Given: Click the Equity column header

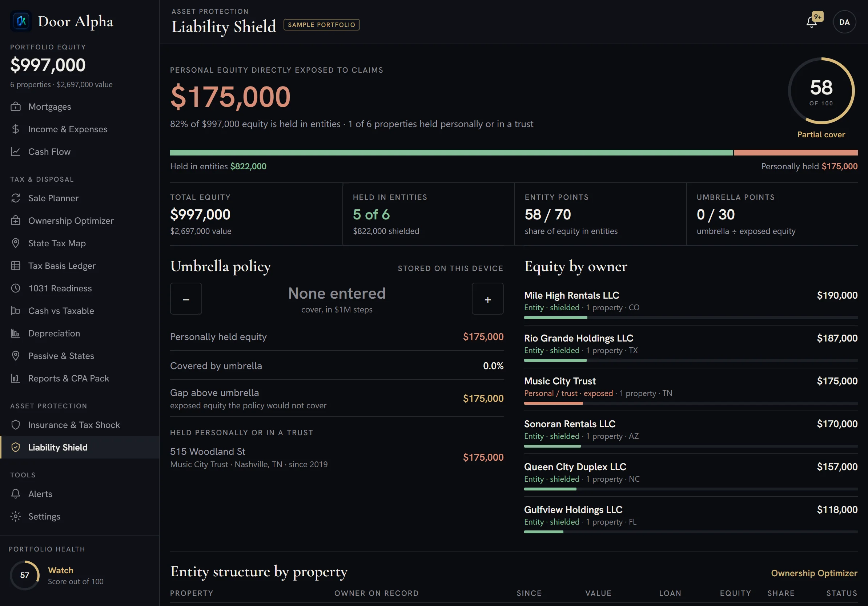Looking at the screenshot, I should [735, 593].
